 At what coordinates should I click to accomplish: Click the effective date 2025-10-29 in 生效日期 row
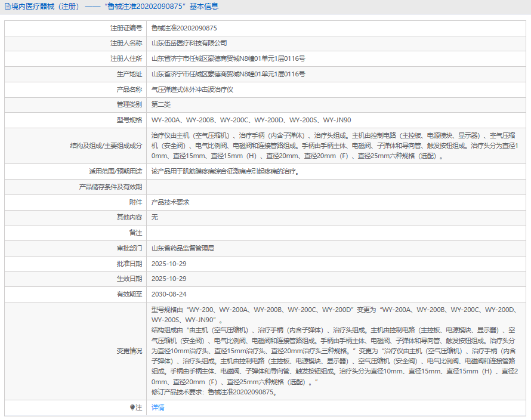(x=169, y=279)
